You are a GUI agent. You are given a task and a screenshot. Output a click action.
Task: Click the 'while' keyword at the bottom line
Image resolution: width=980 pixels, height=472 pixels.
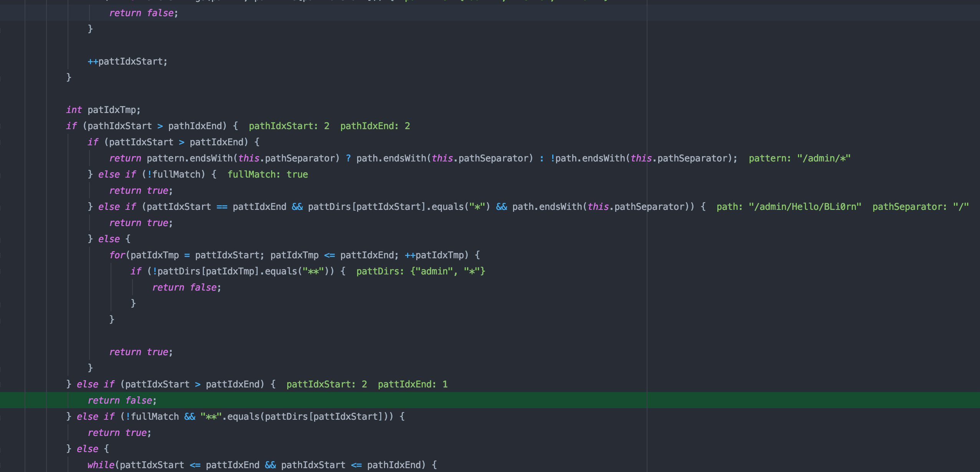tap(101, 465)
